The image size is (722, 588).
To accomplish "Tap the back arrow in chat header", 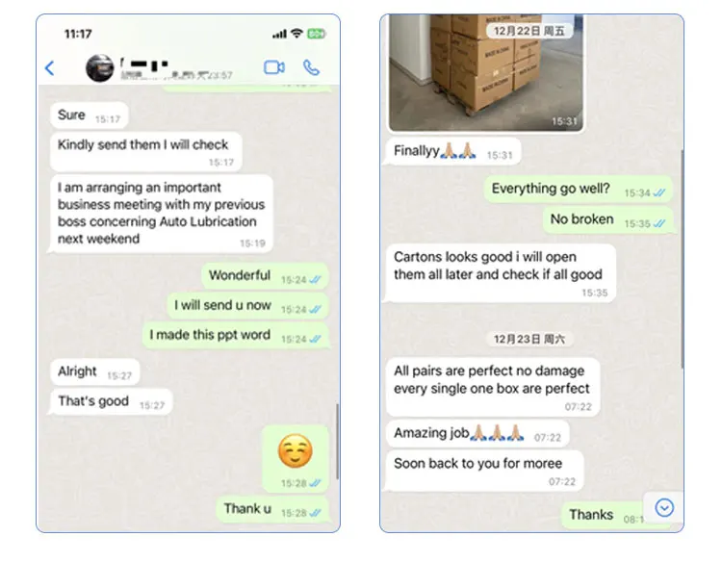I will tap(50, 68).
